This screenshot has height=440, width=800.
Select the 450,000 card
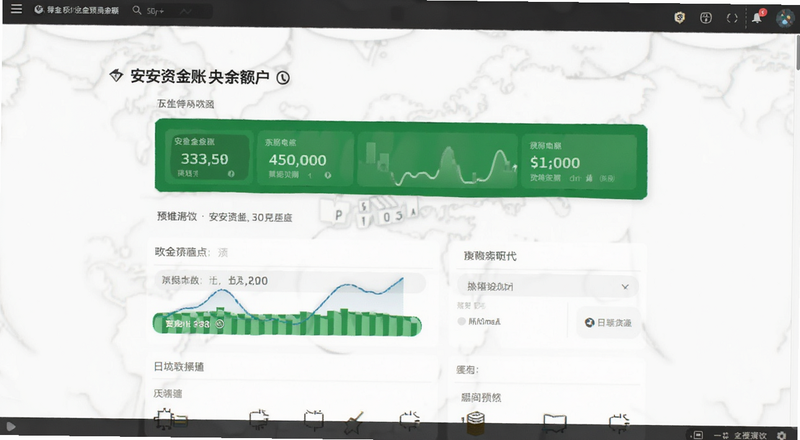pyautogui.click(x=305, y=158)
